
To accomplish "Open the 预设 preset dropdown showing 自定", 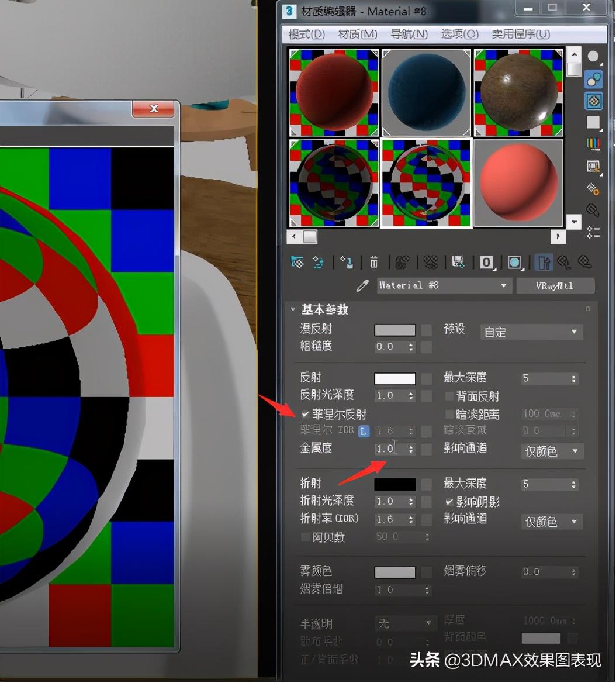I will [531, 332].
